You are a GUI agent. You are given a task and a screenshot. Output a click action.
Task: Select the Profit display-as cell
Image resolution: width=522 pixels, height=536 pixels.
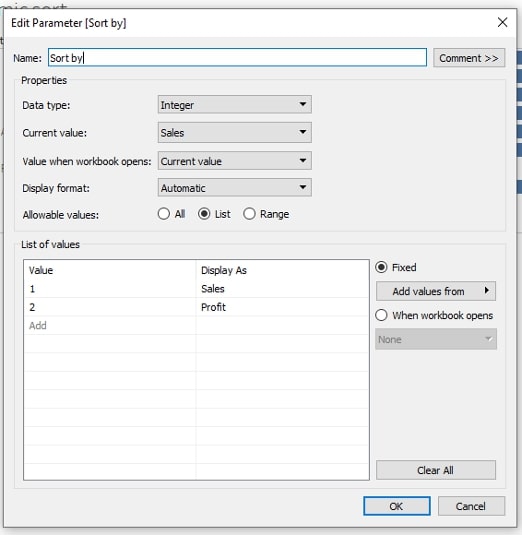point(282,307)
